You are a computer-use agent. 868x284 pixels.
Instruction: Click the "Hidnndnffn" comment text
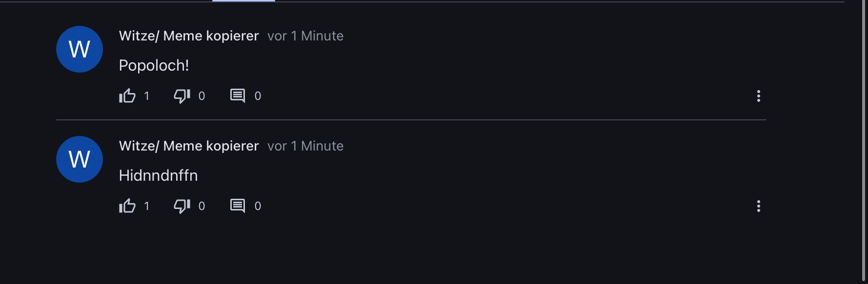(x=158, y=175)
